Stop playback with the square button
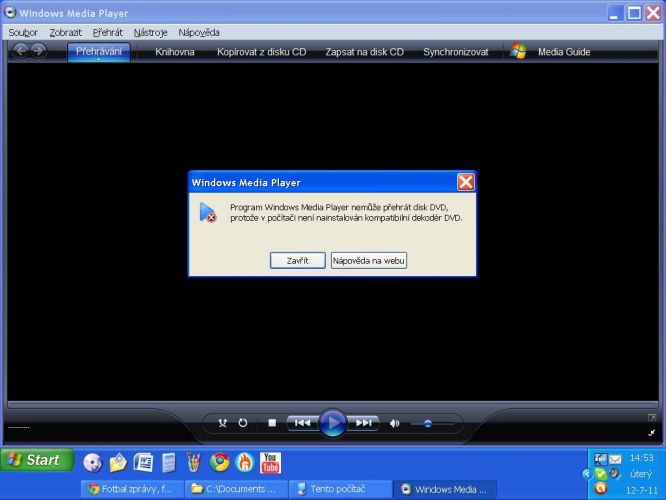The image size is (666, 500). (272, 423)
